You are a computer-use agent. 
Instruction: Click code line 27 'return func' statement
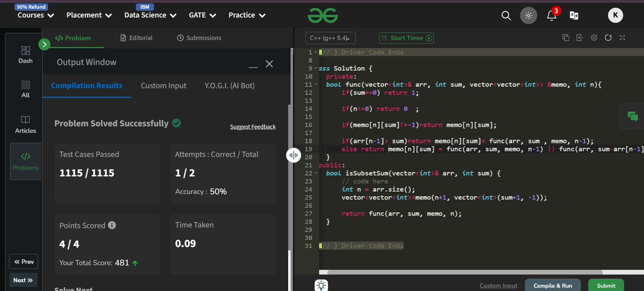tap(401, 213)
